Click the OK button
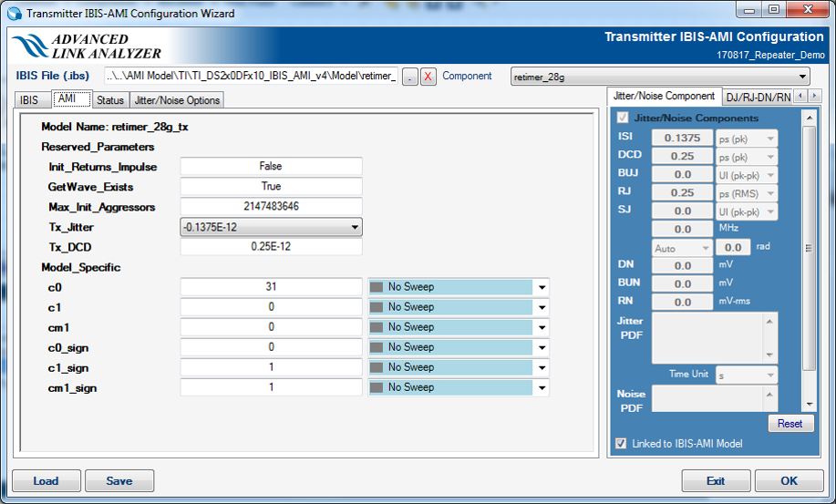This screenshot has width=836, height=504. point(790,480)
